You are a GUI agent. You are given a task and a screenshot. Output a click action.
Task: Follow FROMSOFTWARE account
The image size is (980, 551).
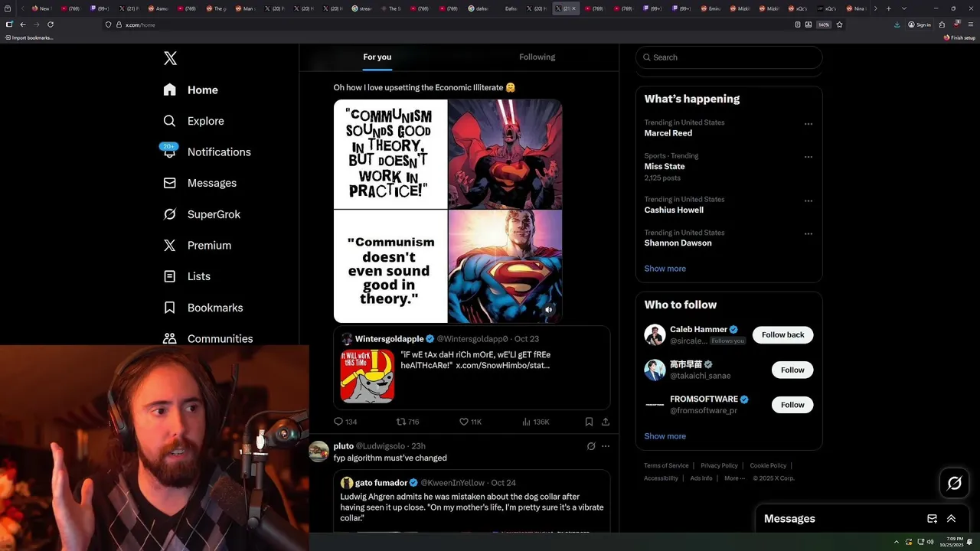pos(792,405)
